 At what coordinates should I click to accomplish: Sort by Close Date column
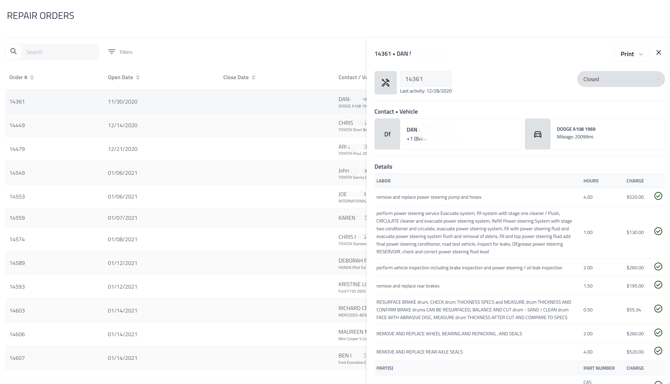239,77
